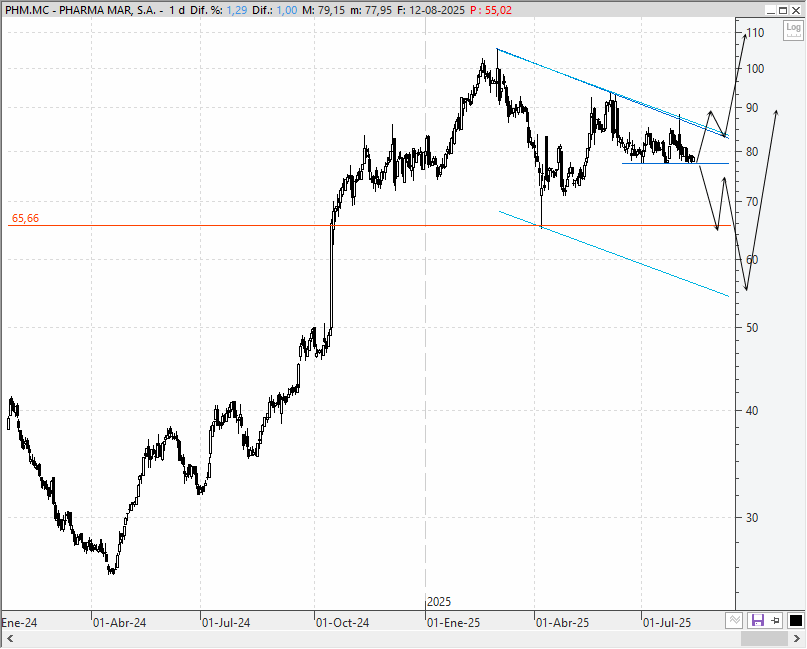Click the 40 price axis label
Viewport: 807px width, 649px height.
tap(752, 410)
